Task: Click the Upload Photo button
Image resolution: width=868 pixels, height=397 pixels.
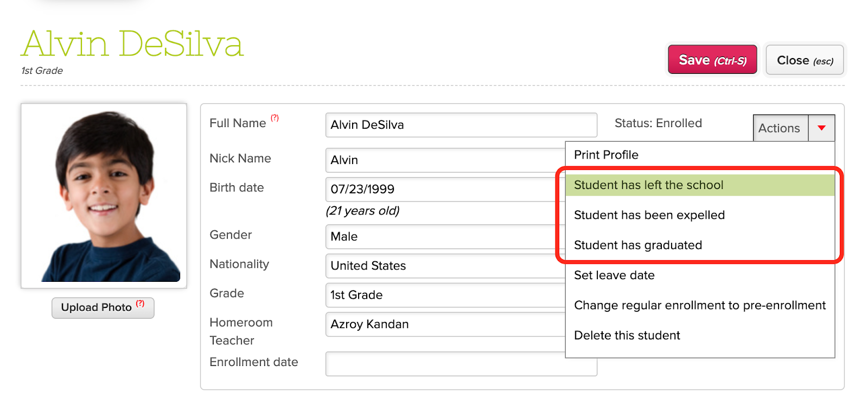Action: (97, 308)
